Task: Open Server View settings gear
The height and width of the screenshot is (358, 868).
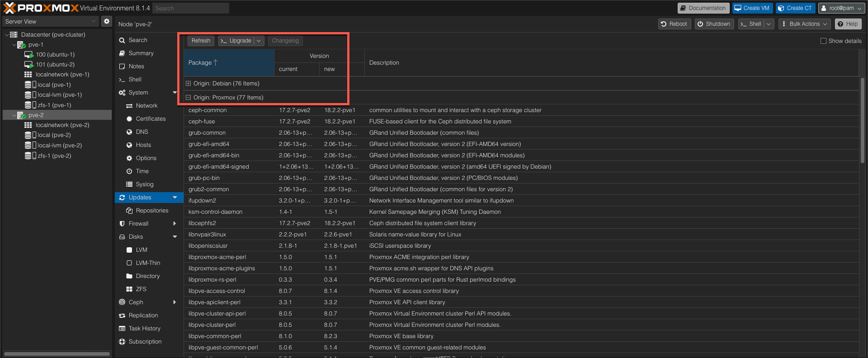Action: [106, 21]
